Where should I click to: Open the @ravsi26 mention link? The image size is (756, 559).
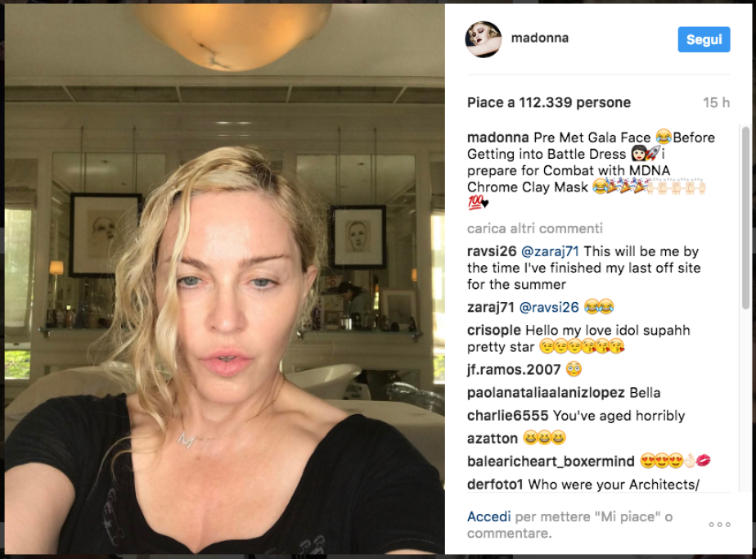point(549,307)
